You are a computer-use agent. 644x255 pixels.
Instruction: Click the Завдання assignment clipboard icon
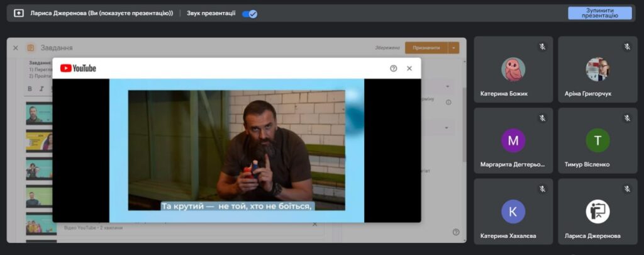(31, 48)
